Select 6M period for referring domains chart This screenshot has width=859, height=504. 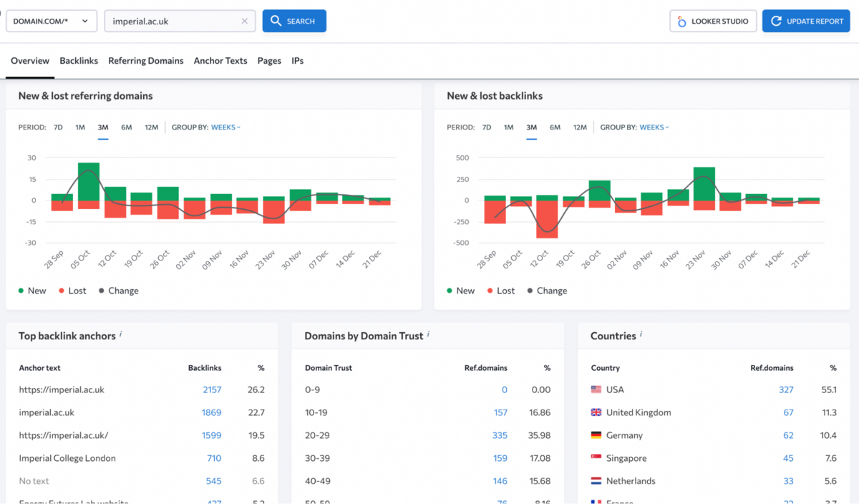127,127
